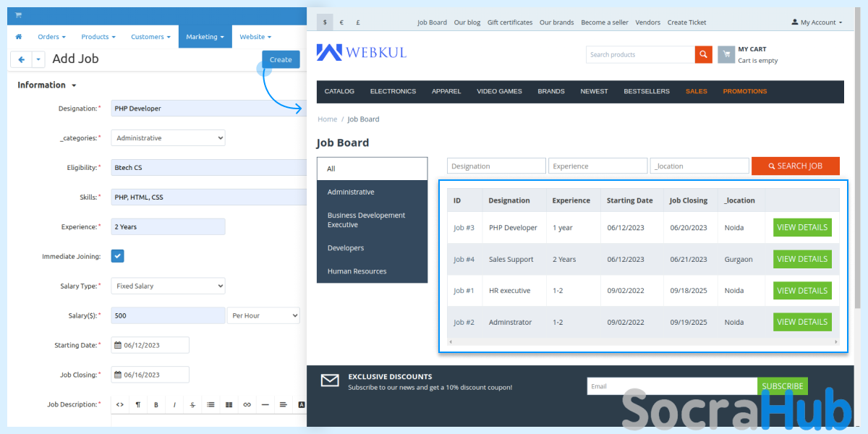Click the _location search filter field
Screen dimensions: 868x434
[699, 166]
